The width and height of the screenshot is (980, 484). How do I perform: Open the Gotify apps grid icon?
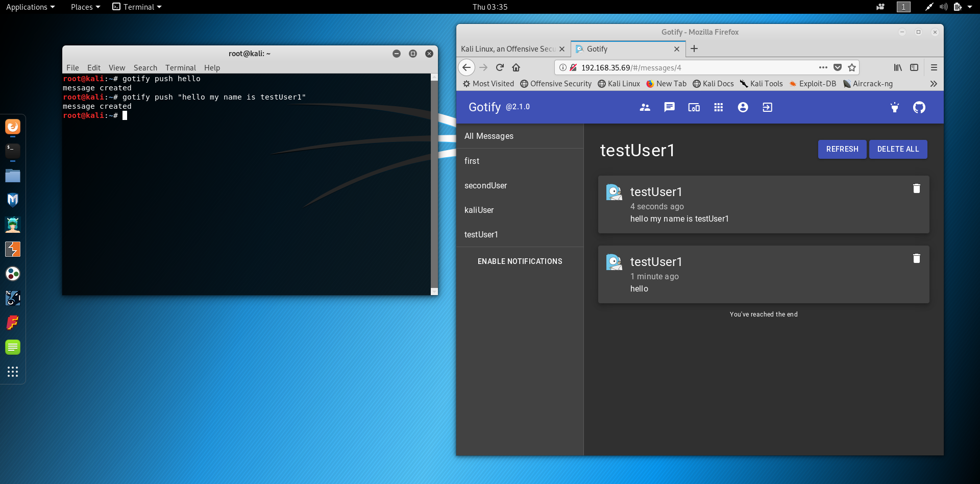click(x=718, y=107)
